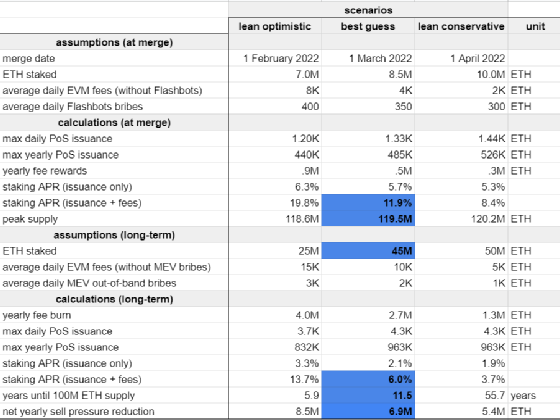Screen dimensions: 560x420
Task: Click the 'assumptions (at merge)' section header
Action: (x=114, y=42)
